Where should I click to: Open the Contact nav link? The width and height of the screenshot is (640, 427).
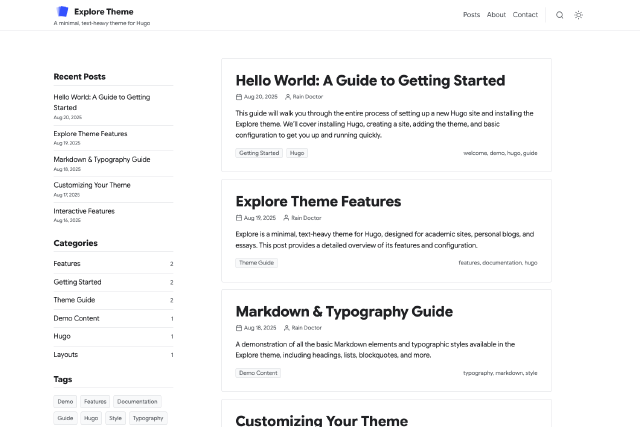click(525, 15)
